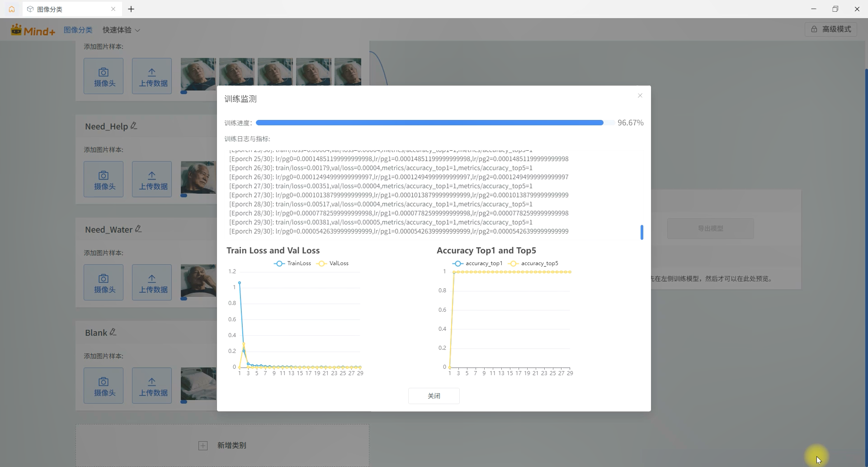Click the 新增类别 plus icon
The image size is (868, 467).
pyautogui.click(x=203, y=446)
